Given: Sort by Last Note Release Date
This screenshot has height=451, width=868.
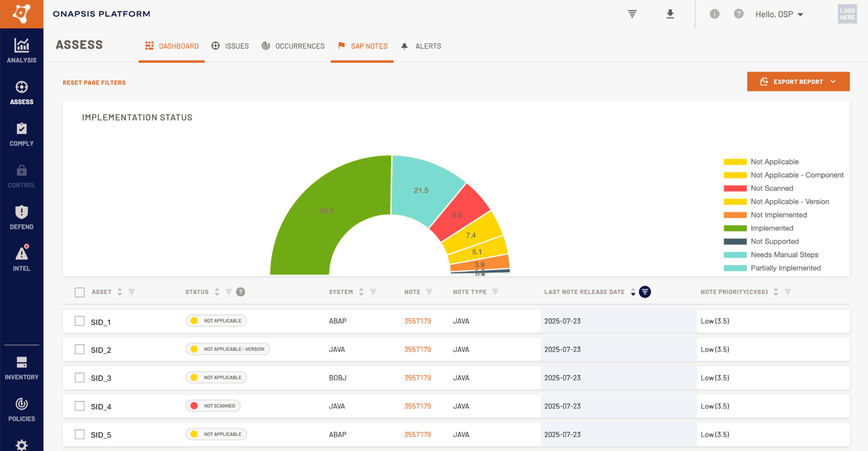Looking at the screenshot, I should 633,292.
